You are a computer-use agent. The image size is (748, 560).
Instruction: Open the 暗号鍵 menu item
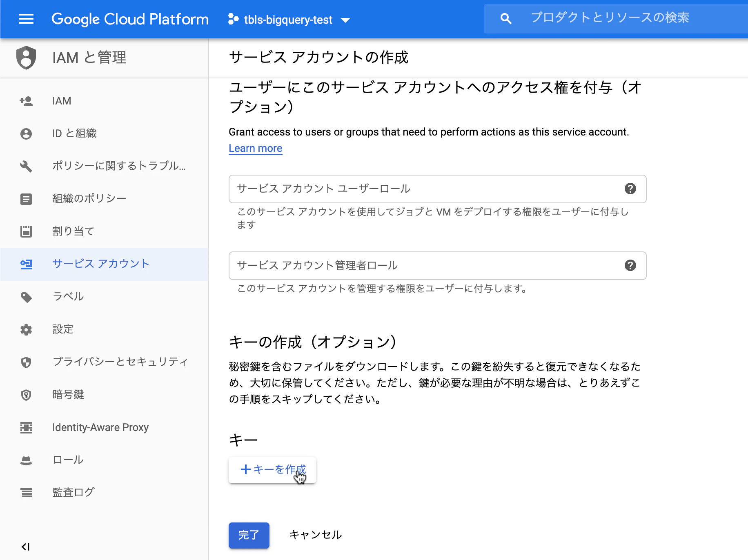tap(105, 395)
